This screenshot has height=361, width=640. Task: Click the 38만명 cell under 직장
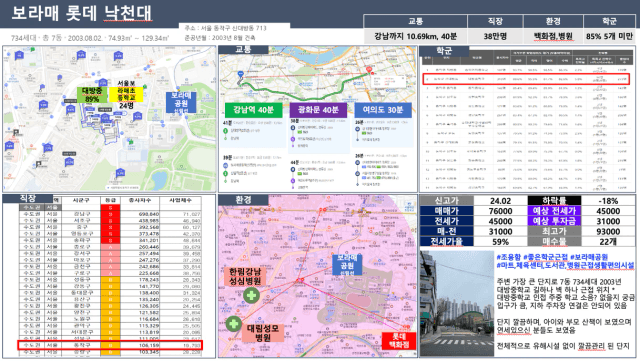point(495,36)
